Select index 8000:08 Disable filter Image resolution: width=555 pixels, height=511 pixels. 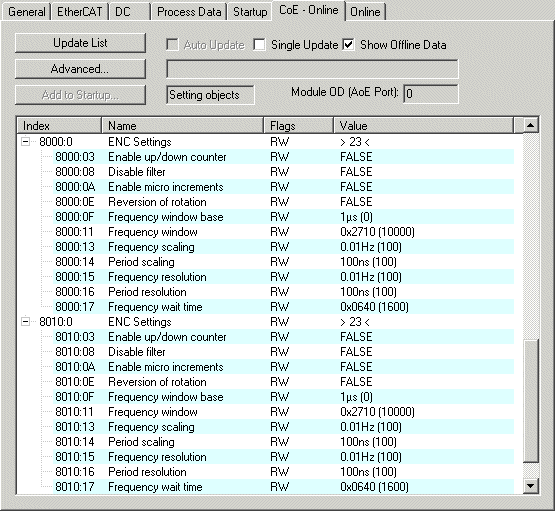tap(265, 172)
